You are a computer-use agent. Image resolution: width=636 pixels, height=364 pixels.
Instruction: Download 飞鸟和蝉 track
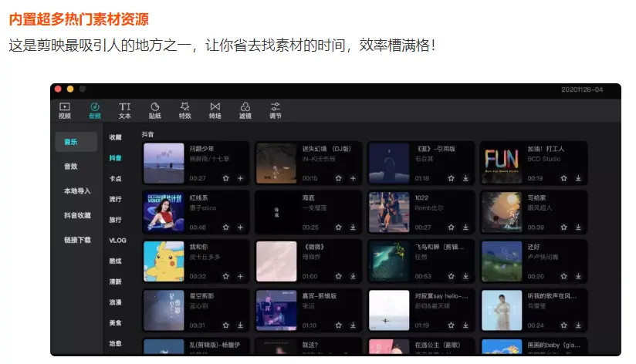[465, 276]
